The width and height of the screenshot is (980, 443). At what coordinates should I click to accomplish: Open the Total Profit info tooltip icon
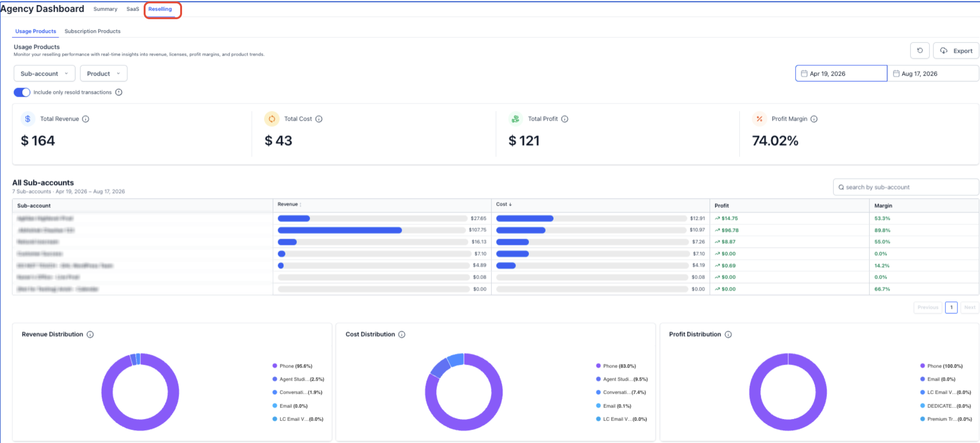565,119
